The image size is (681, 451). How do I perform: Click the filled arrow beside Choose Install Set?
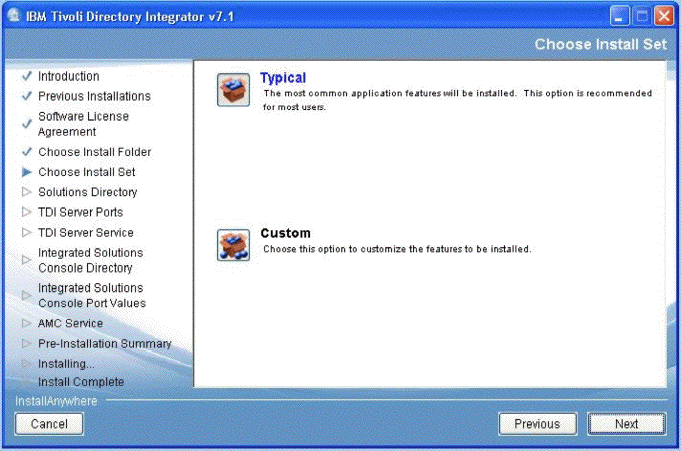26,172
